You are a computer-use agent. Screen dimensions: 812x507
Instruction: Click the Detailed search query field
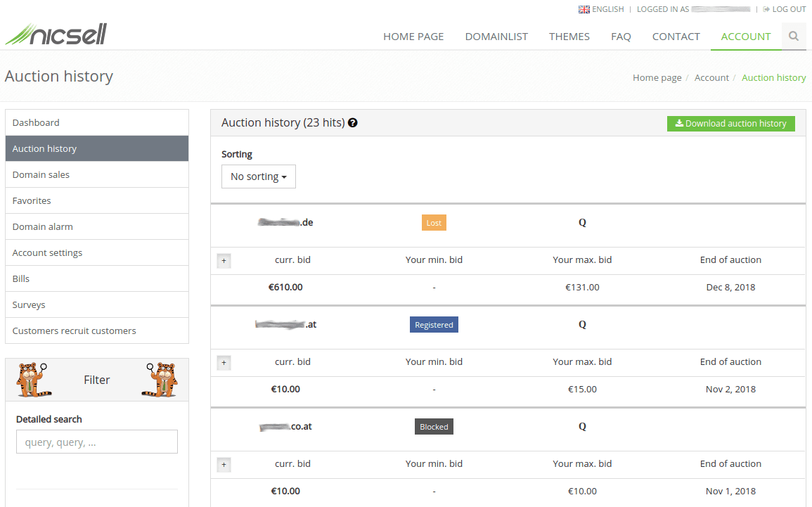(x=97, y=442)
